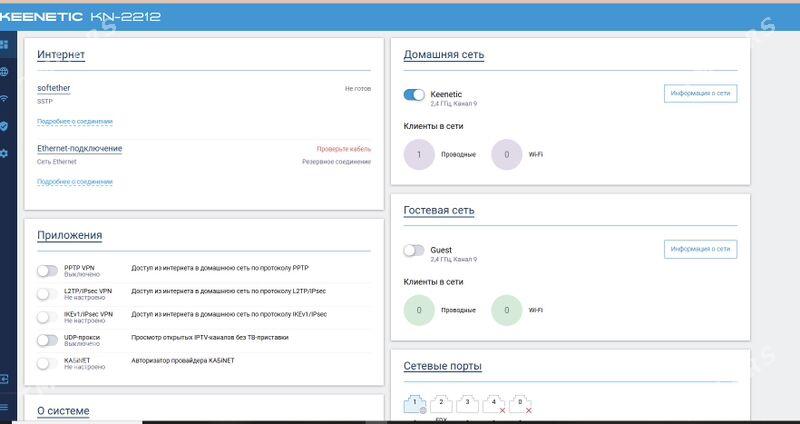Turn on the PPTP VPN toggle
Viewport: 800px width, 424px height.
pos(47,271)
